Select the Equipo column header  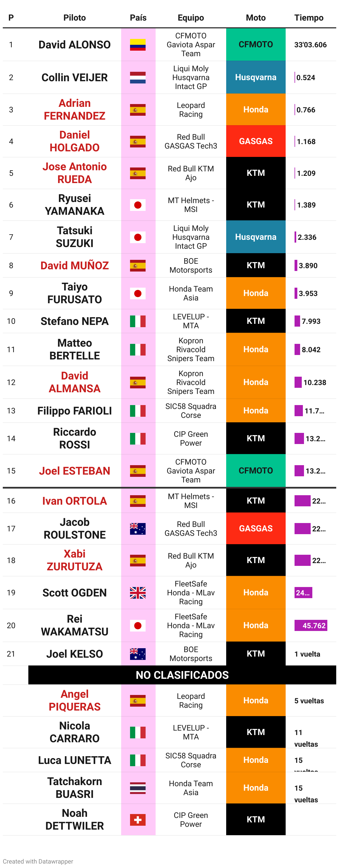click(x=191, y=18)
